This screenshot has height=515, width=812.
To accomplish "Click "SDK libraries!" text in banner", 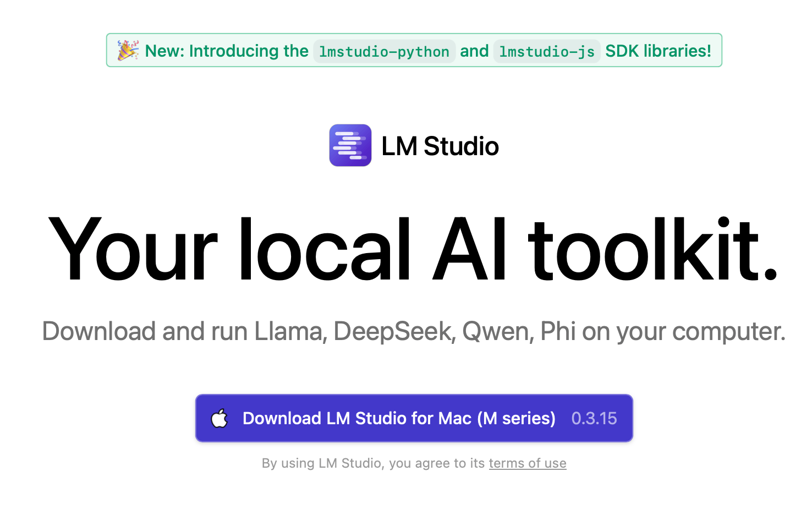I will click(x=658, y=51).
